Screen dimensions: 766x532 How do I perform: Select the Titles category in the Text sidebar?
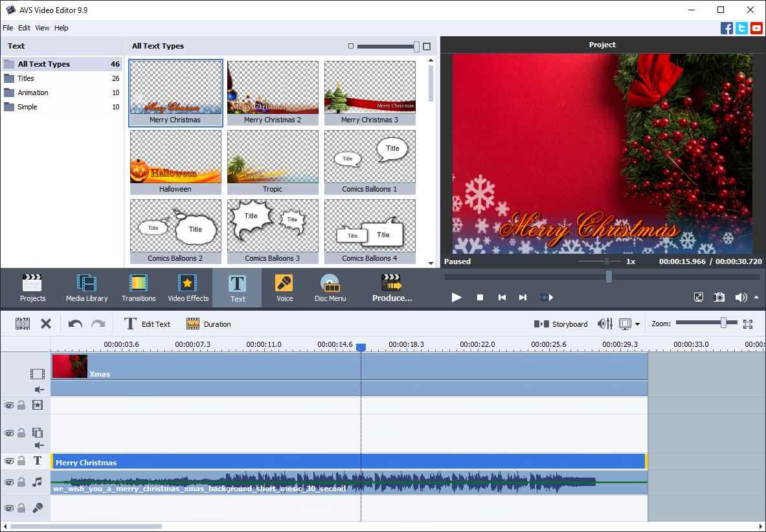click(x=26, y=78)
